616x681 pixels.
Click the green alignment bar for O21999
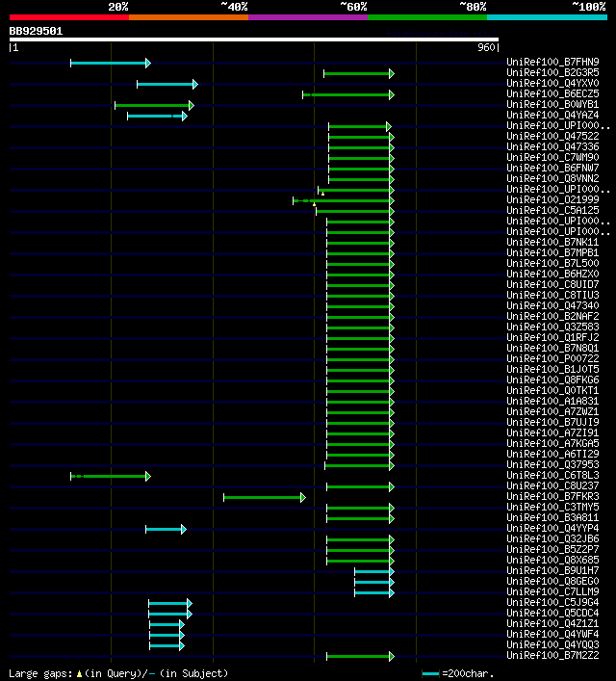[x=344, y=200]
